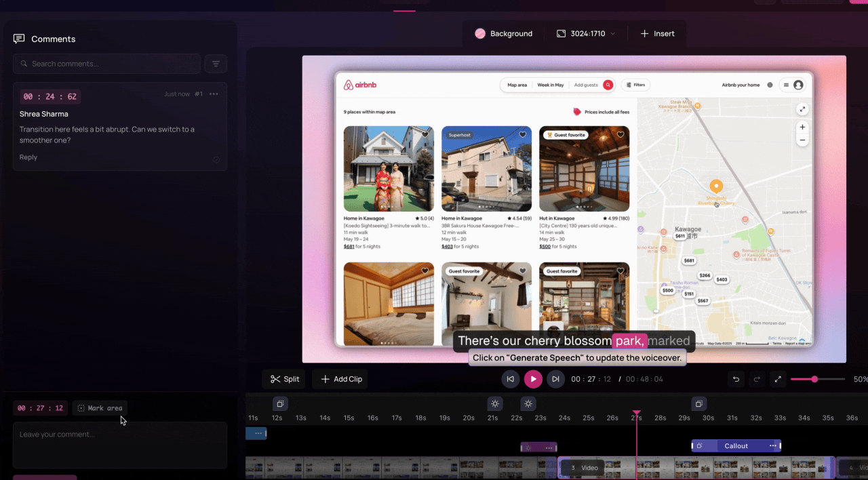The height and width of the screenshot is (480, 868).
Task: Open the comment filter options icon
Action: 216,64
